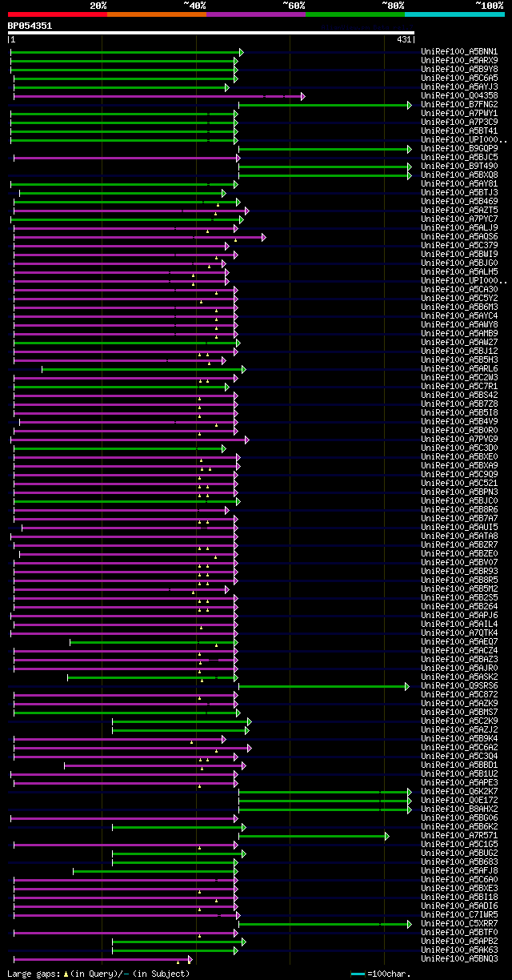Click the green alignment bar for UniRef100_A7R571
This screenshot has width=512, height=980.
pos(314,836)
